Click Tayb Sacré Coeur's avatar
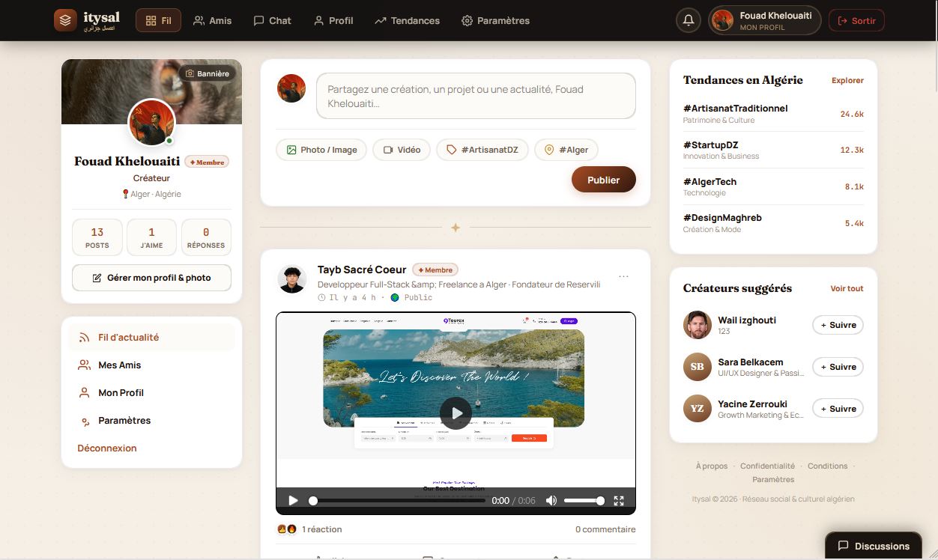938x560 pixels. [x=291, y=279]
